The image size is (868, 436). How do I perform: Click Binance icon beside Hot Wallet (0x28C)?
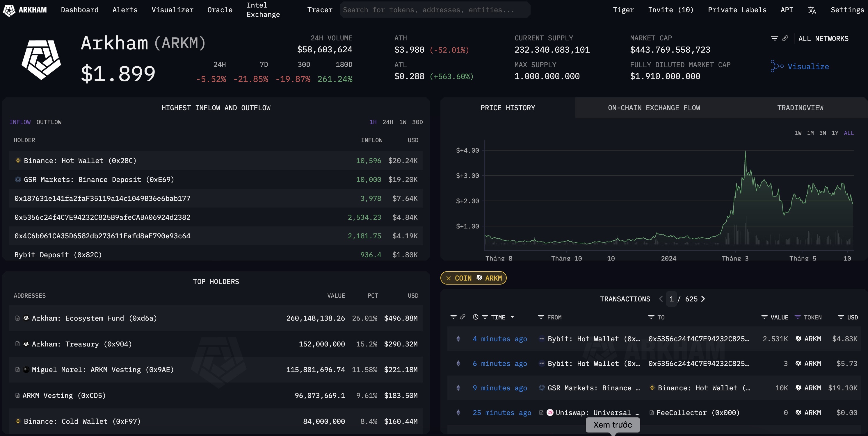click(18, 161)
